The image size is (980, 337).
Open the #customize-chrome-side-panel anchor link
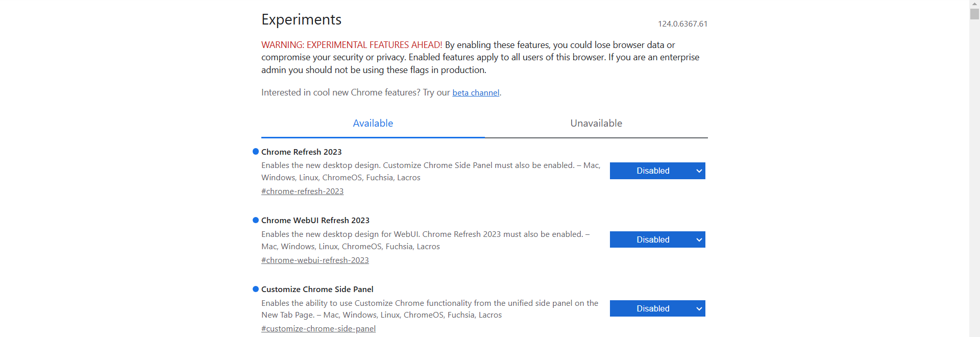point(318,329)
